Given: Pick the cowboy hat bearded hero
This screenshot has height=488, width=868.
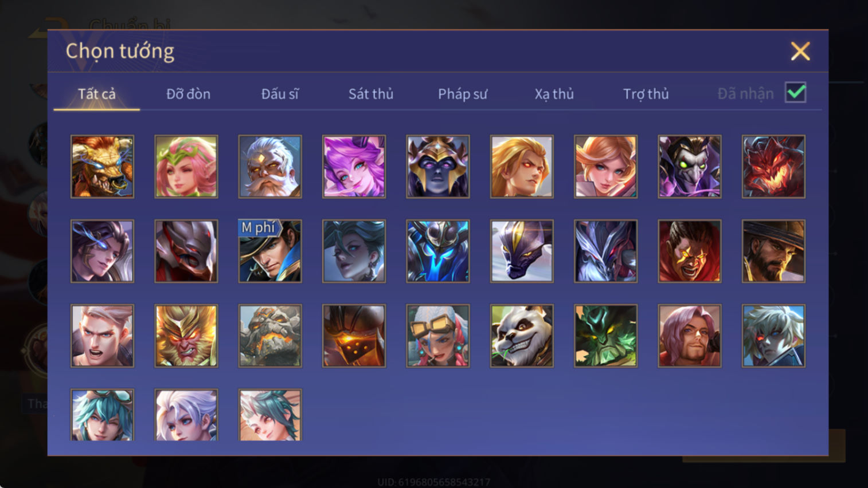Looking at the screenshot, I should point(773,251).
